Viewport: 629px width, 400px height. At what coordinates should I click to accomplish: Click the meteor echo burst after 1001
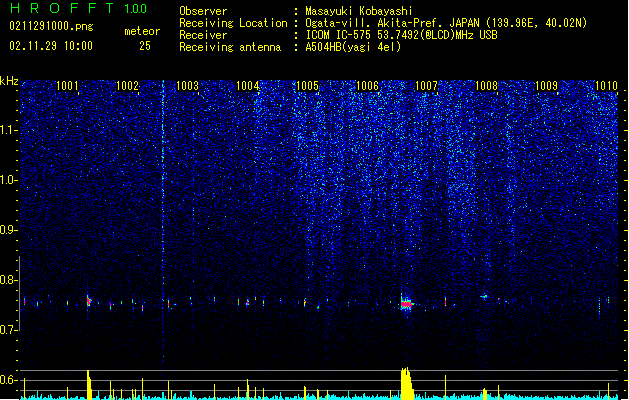pos(89,301)
